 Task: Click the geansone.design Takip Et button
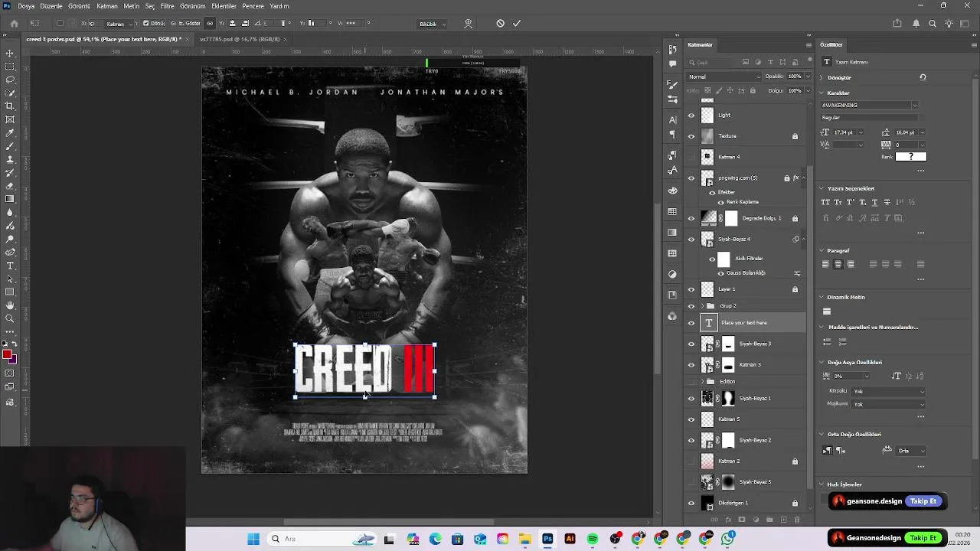(923, 501)
